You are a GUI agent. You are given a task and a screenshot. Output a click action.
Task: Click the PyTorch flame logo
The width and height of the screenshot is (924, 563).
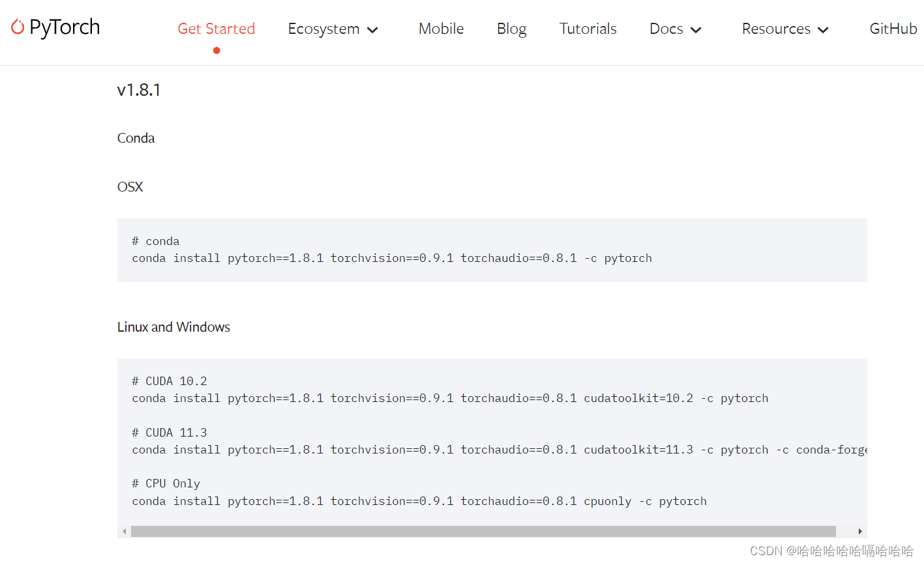click(18, 27)
